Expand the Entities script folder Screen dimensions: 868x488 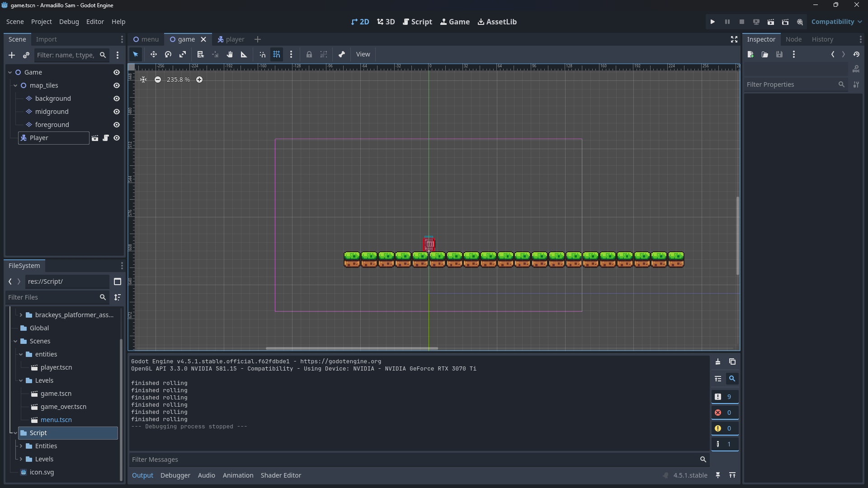coord(21,446)
